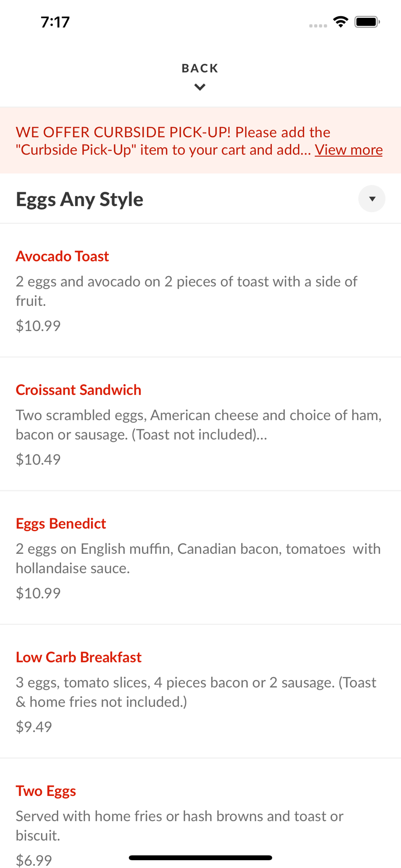Screen dimensions: 401x868
Task: Tap the Wi-Fi status icon
Action: [341, 22]
